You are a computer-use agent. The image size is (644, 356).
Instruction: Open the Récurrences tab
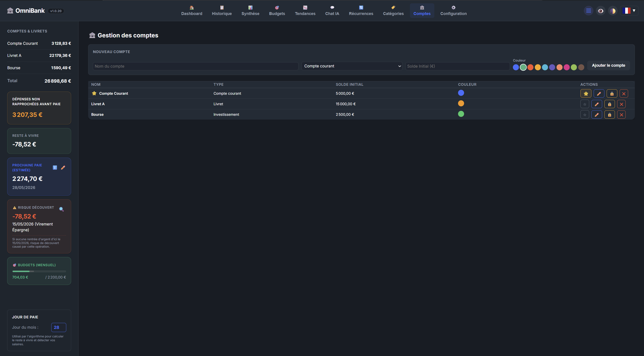pos(361,11)
